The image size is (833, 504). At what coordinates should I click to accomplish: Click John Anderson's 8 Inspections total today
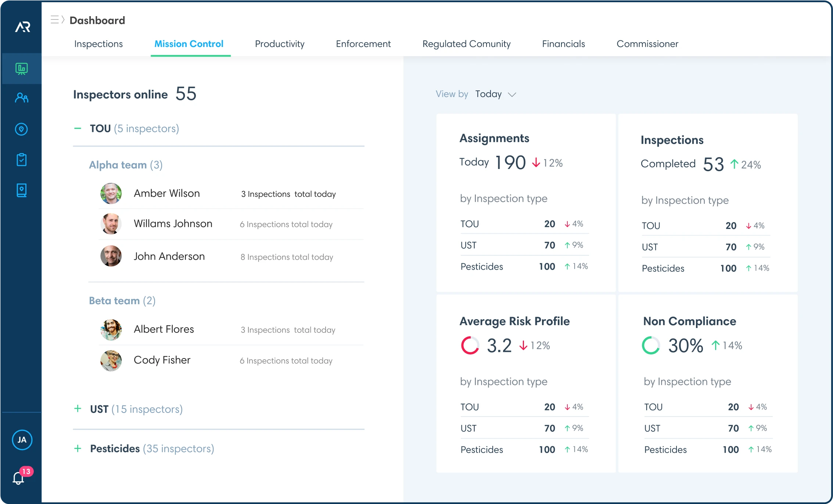pyautogui.click(x=287, y=257)
